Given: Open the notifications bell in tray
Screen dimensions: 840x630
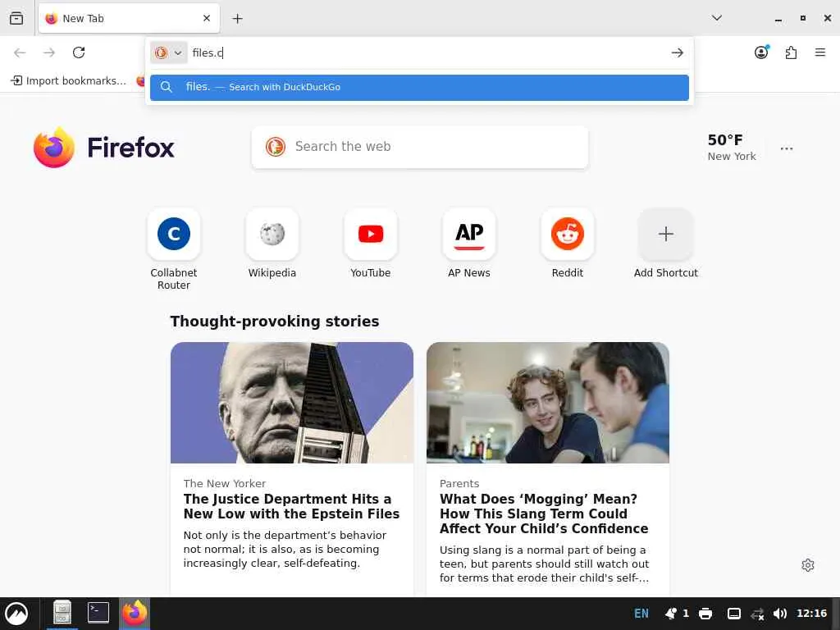Looking at the screenshot, I should (x=671, y=614).
